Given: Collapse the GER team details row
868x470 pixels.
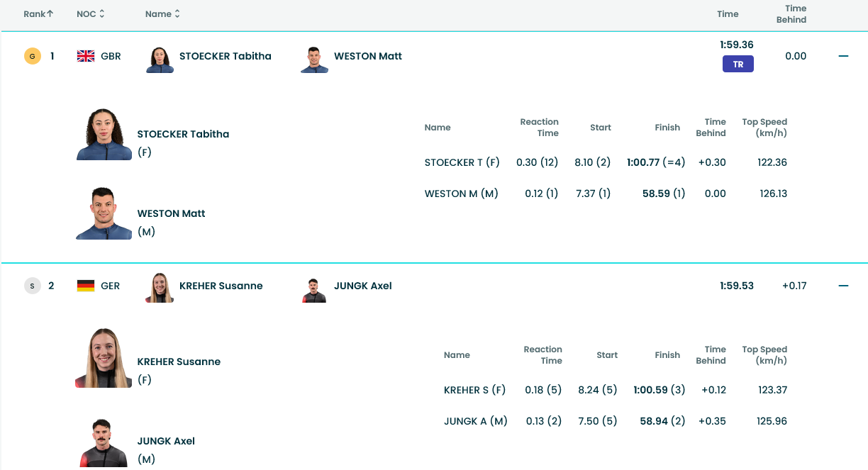Looking at the screenshot, I should (x=843, y=286).
